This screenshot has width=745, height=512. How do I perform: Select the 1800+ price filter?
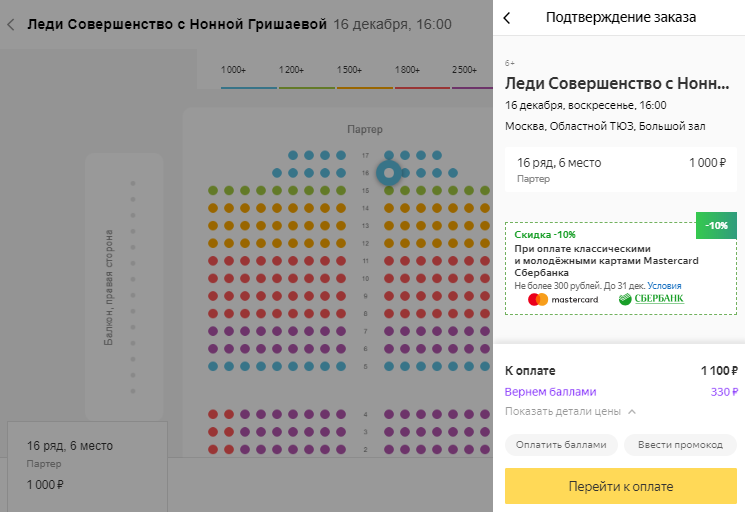(x=408, y=71)
